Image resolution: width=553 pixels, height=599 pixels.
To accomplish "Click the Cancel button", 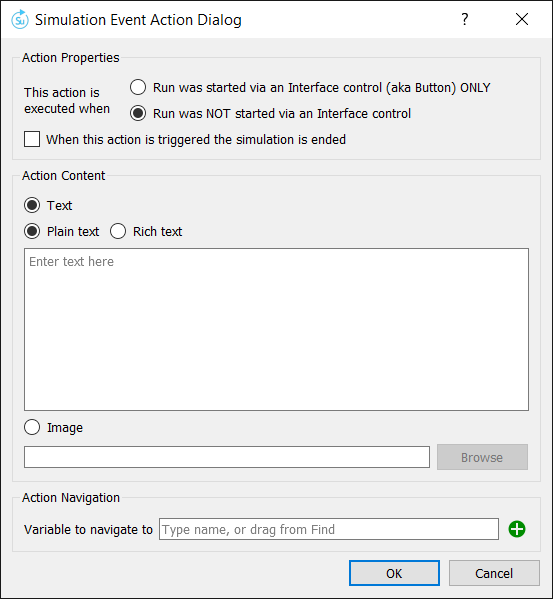I will pos(494,573).
